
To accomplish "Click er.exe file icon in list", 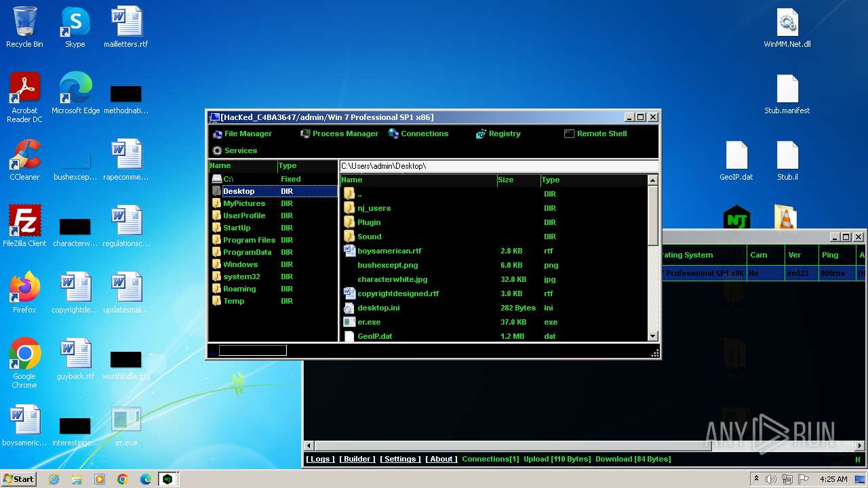I will [x=349, y=322].
